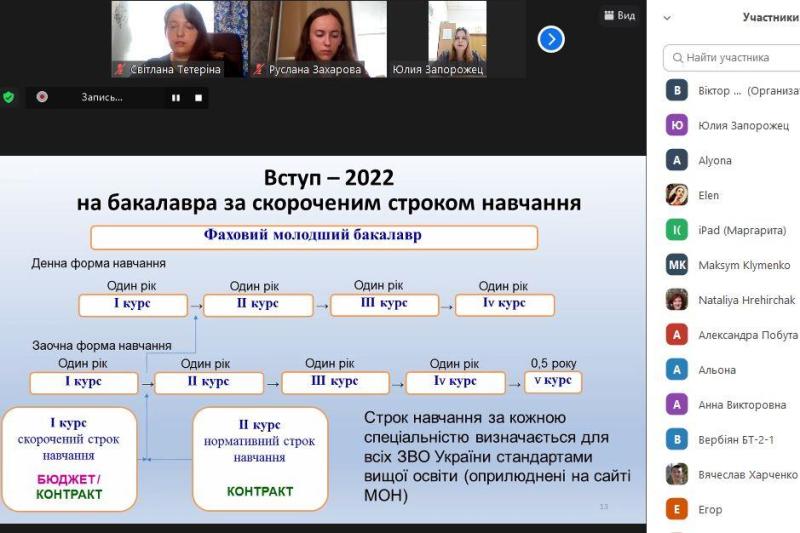800x533 pixels.
Task: Click Elen profile photo avatar
Action: [x=677, y=195]
